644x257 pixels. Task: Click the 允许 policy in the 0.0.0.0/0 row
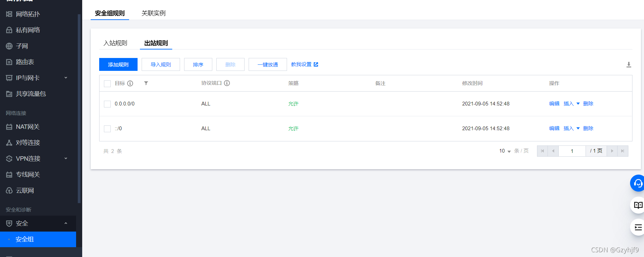click(x=293, y=104)
